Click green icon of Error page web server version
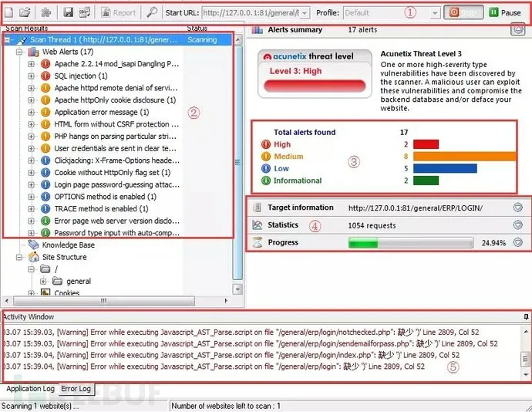Screen dimensions: 532x412 click(45, 221)
